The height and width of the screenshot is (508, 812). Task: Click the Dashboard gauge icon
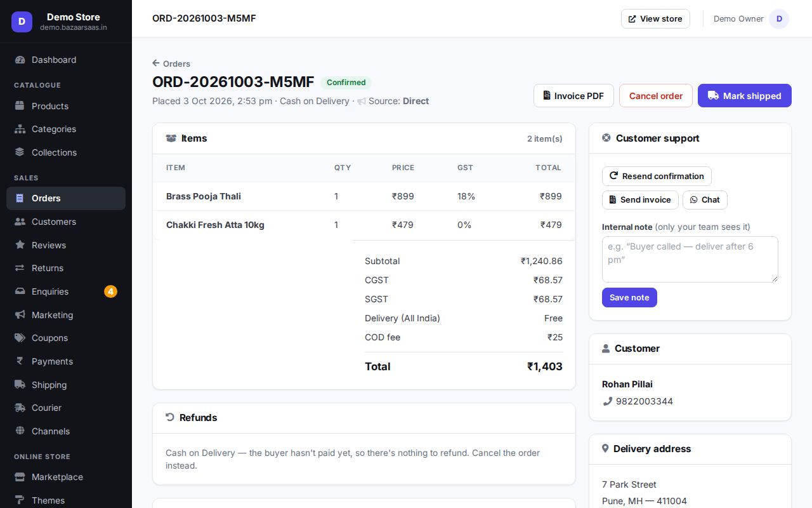tap(20, 60)
